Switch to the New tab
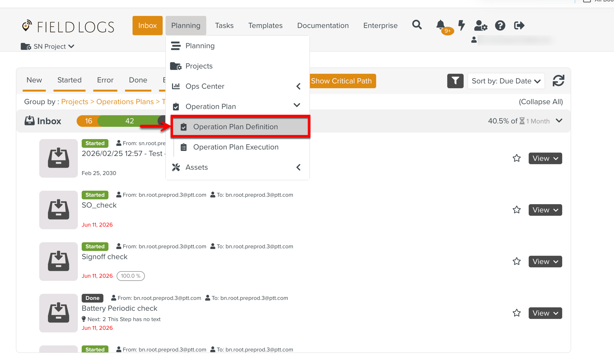Image resolution: width=614 pixels, height=364 pixels. 34,80
